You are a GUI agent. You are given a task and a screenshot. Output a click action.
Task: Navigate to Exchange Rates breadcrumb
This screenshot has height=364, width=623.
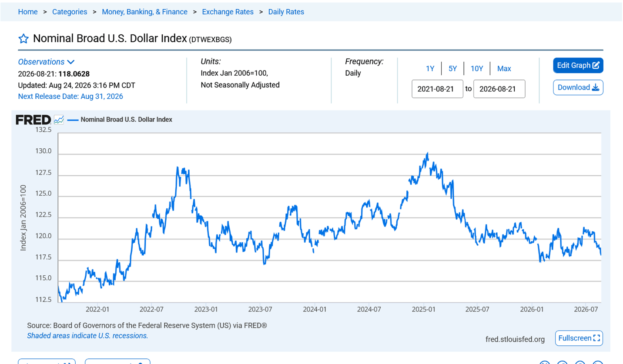click(x=228, y=12)
